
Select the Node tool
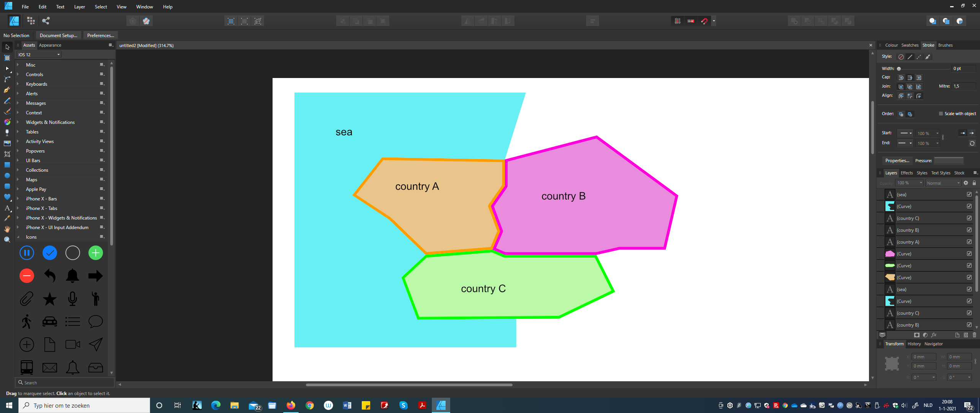(7, 68)
